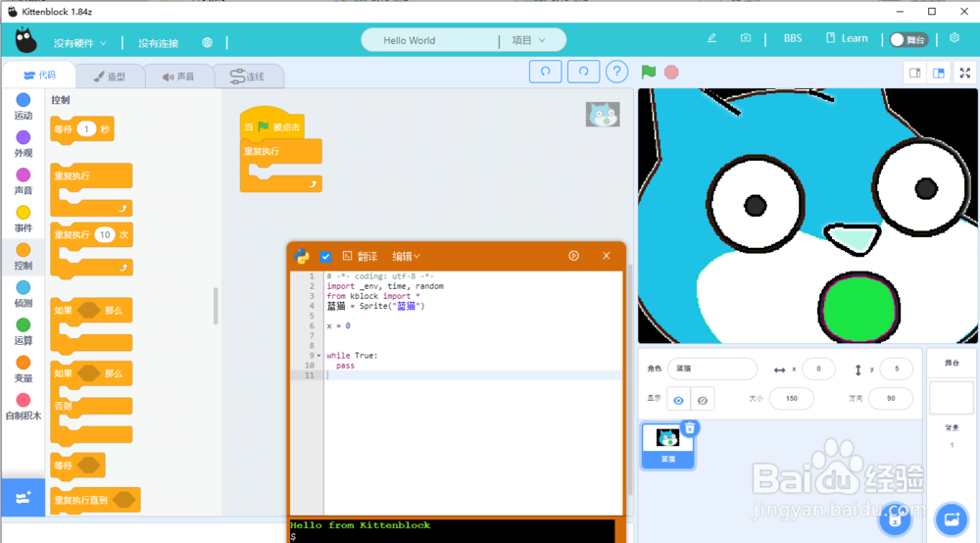Screen dimensions: 980x543
Task: Uncheck the Python panel checkbox
Action: (325, 256)
